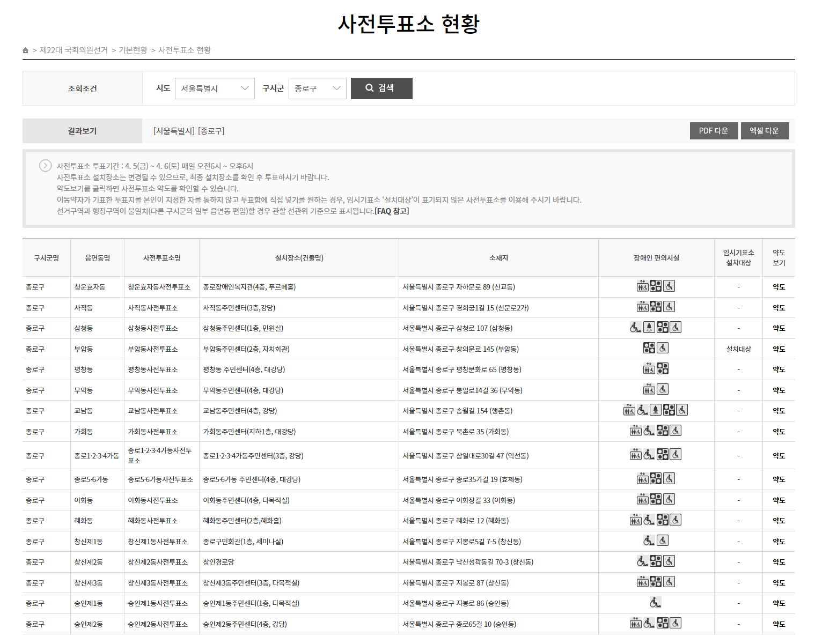Click the tactile block icon in the 창신제2동 row
This screenshot has height=644, width=815.
(x=656, y=561)
